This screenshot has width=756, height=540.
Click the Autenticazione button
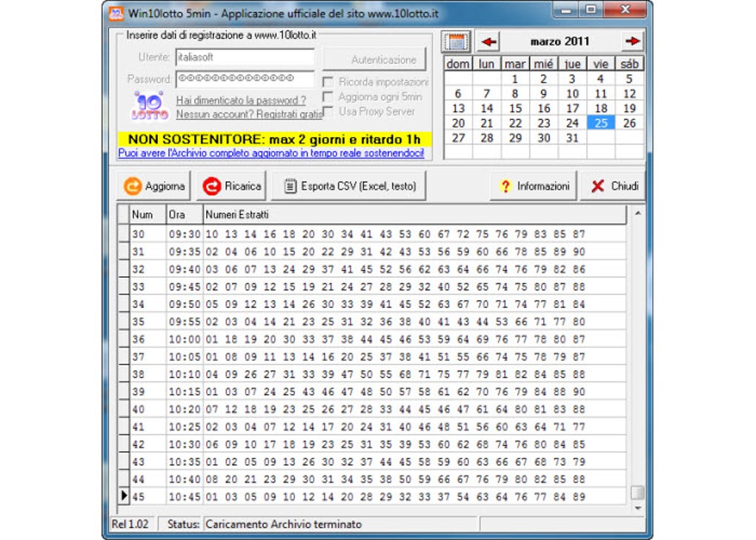[x=374, y=60]
